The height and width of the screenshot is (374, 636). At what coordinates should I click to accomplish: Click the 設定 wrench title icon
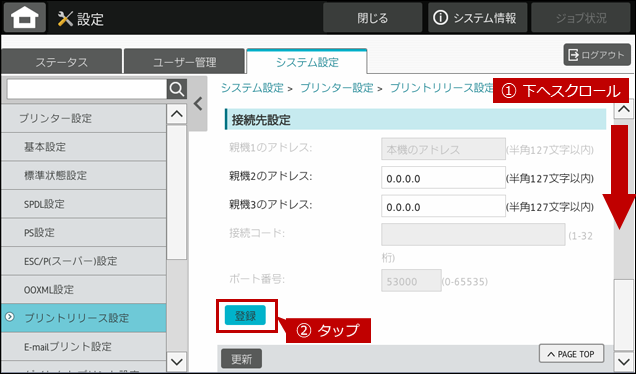[65, 18]
